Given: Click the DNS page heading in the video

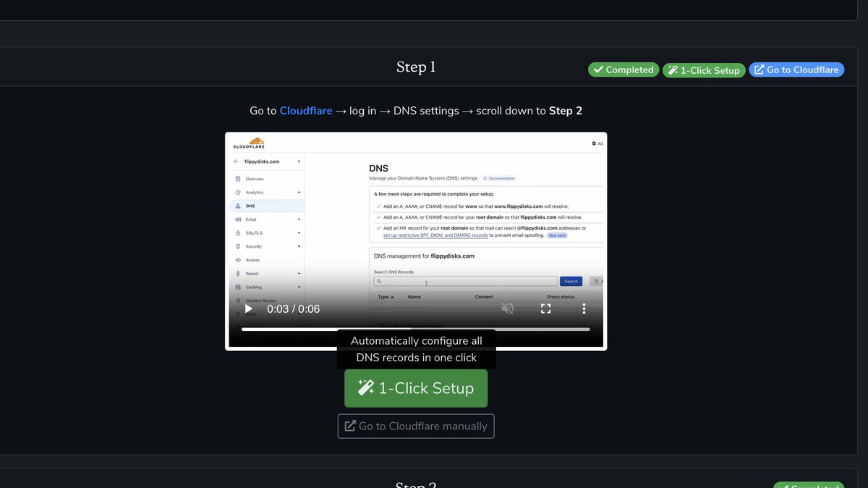Looking at the screenshot, I should (378, 168).
